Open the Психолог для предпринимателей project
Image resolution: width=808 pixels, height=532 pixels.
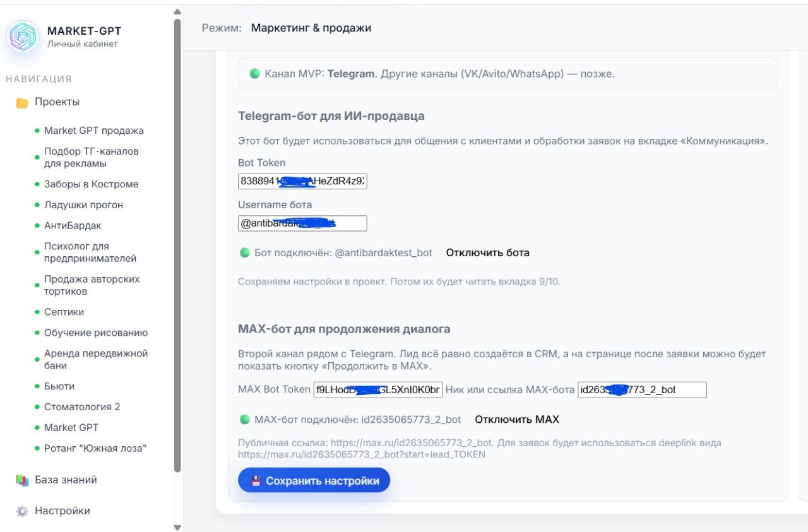(90, 252)
